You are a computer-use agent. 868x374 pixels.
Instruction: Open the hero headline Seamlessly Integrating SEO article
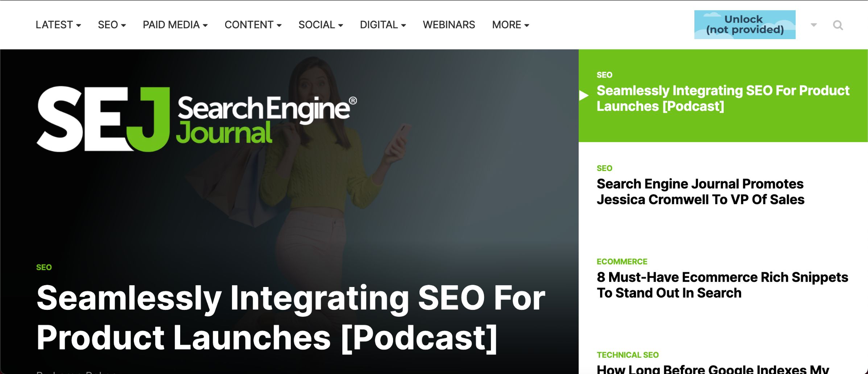pyautogui.click(x=290, y=318)
